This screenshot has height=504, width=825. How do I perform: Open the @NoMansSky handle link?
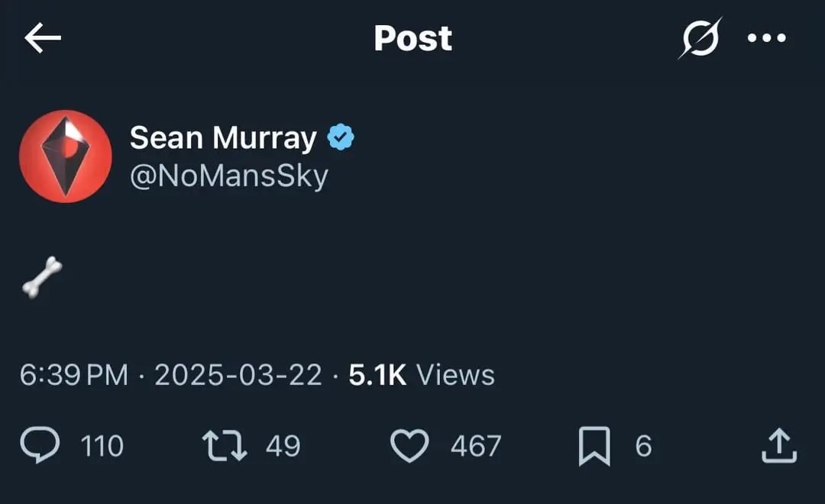[x=228, y=176]
